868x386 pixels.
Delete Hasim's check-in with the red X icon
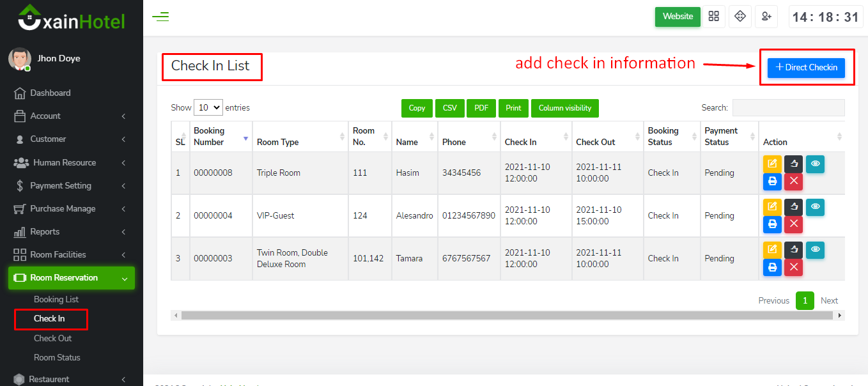coord(793,181)
